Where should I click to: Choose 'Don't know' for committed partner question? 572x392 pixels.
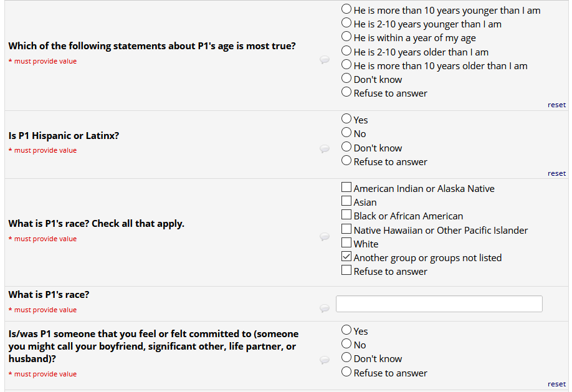[346, 358]
